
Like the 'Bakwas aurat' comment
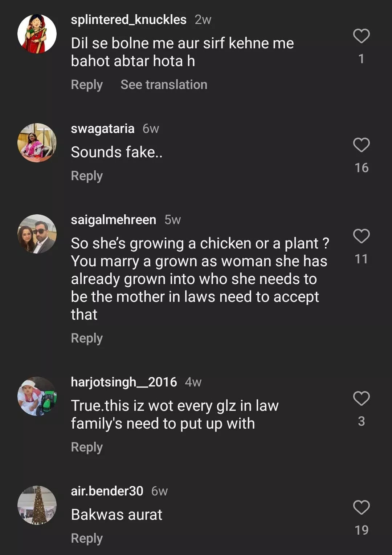click(361, 508)
